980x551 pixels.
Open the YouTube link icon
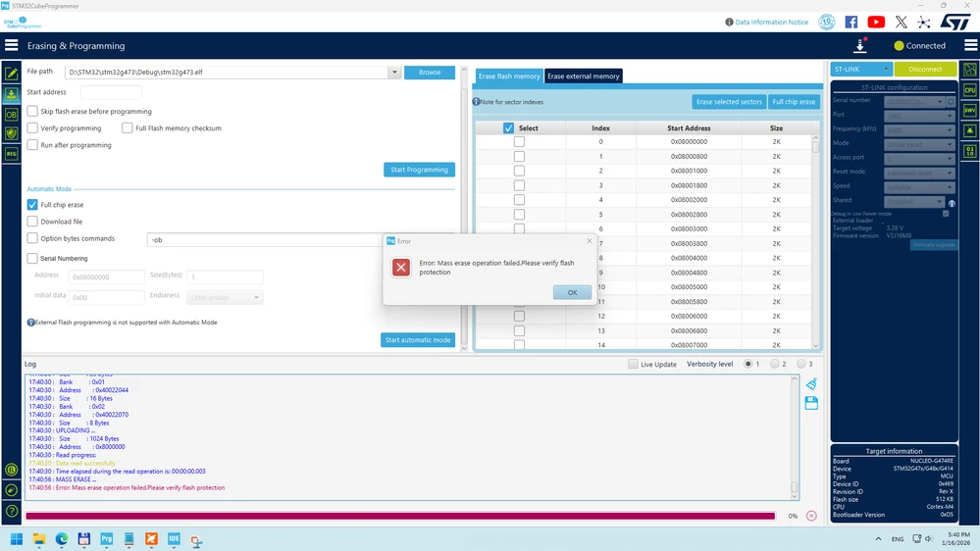pyautogui.click(x=876, y=22)
